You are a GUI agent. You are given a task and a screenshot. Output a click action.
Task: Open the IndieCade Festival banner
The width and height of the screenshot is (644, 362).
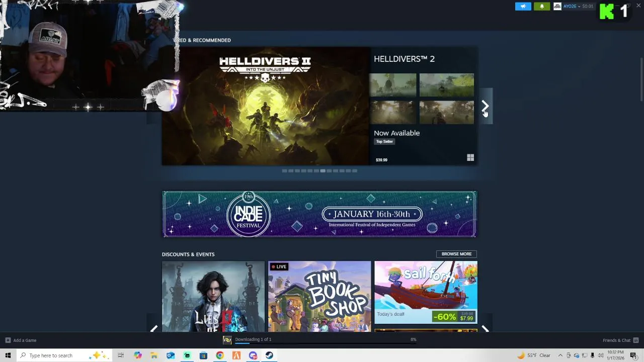(319, 214)
